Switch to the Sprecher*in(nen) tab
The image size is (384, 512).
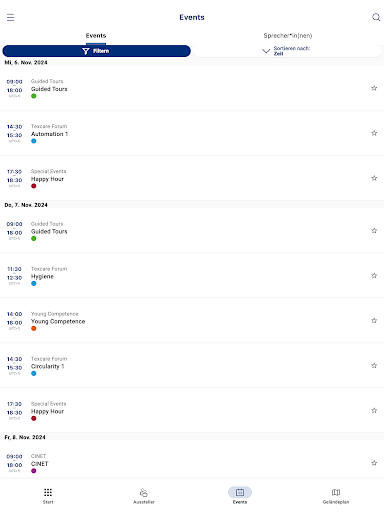[x=288, y=36]
